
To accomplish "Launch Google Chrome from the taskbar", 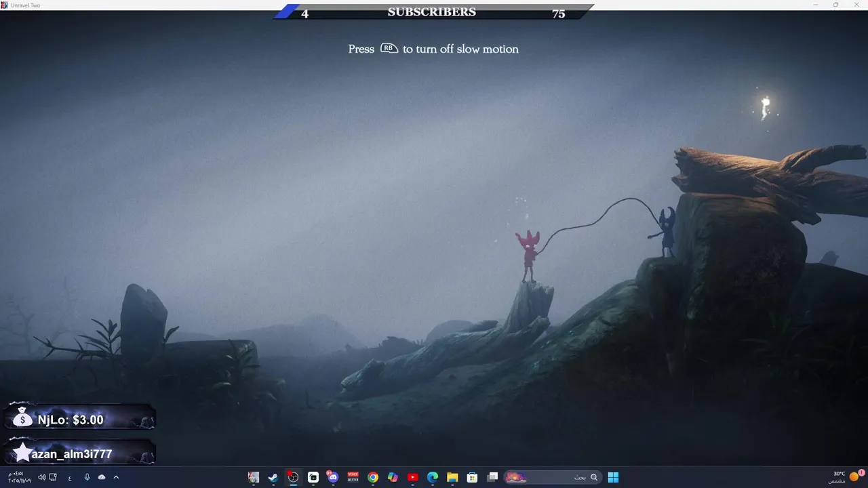I will pos(373,477).
